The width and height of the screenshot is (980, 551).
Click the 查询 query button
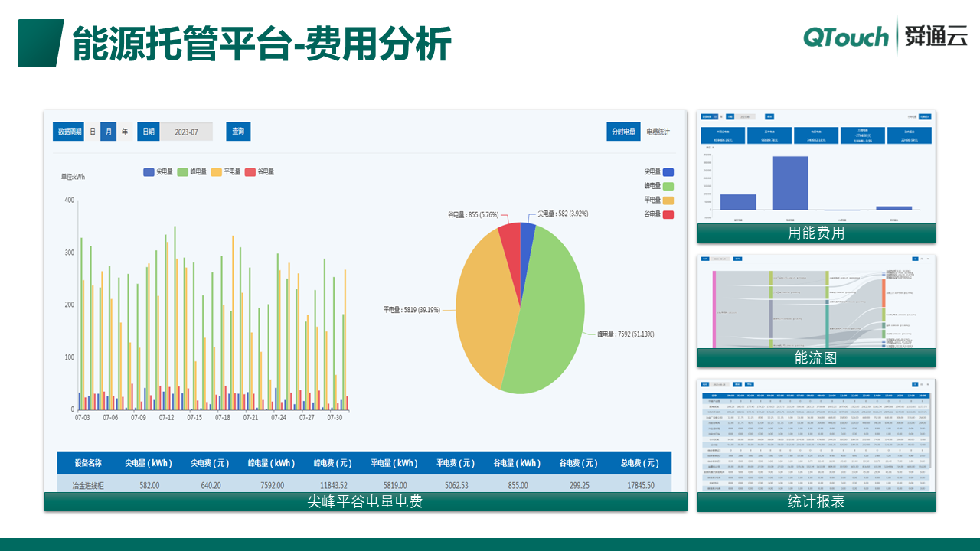pyautogui.click(x=238, y=131)
